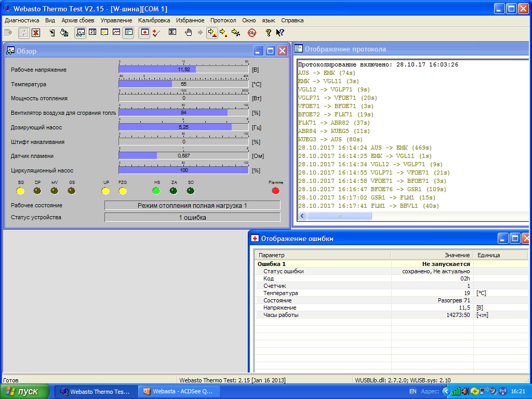This screenshot has width=532, height=399.
Task: Click the Температура bar showing 55
Action: [x=183, y=84]
